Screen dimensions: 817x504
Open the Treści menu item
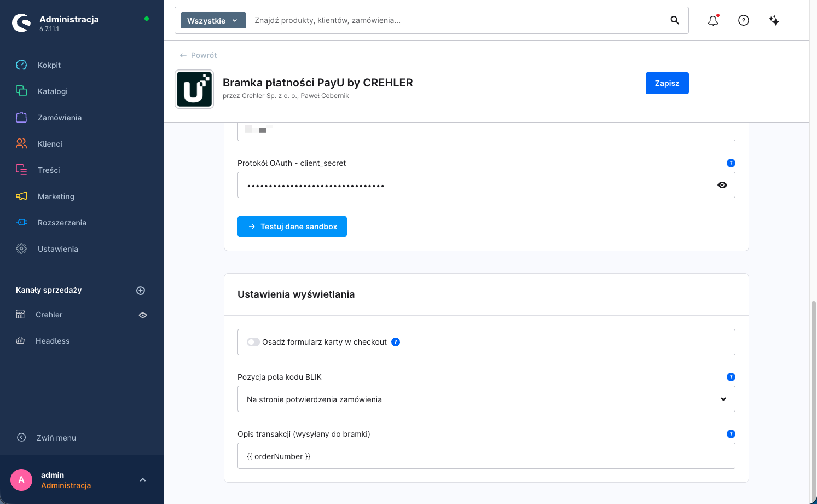49,170
